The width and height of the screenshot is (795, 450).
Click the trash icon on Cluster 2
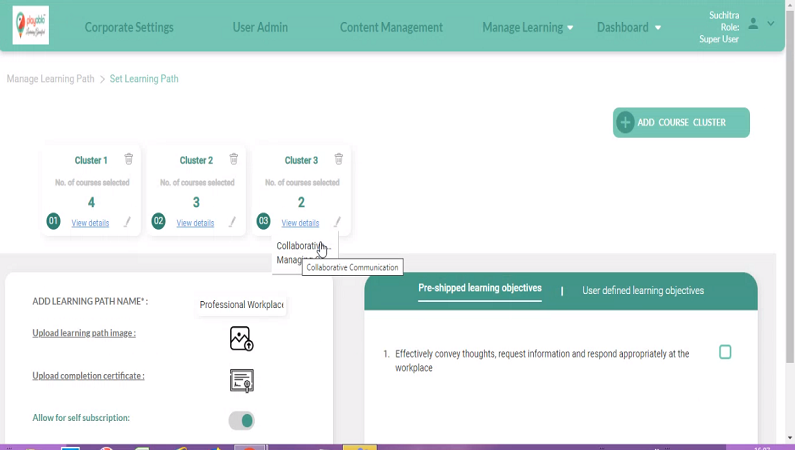[x=234, y=159]
